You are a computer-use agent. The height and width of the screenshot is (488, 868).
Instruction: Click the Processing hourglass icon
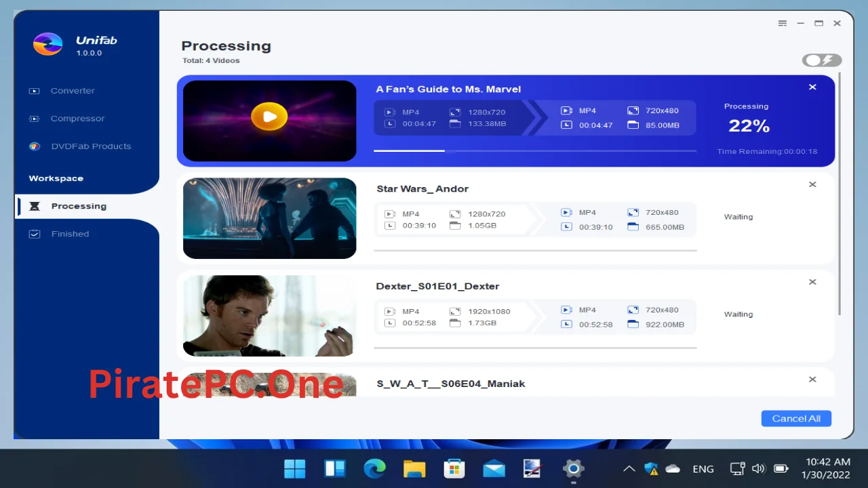click(x=35, y=206)
